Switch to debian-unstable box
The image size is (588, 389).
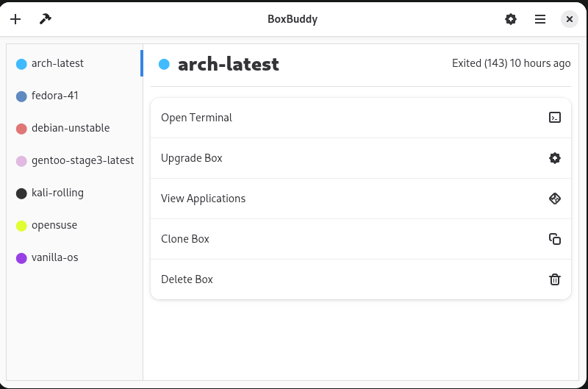tap(71, 128)
